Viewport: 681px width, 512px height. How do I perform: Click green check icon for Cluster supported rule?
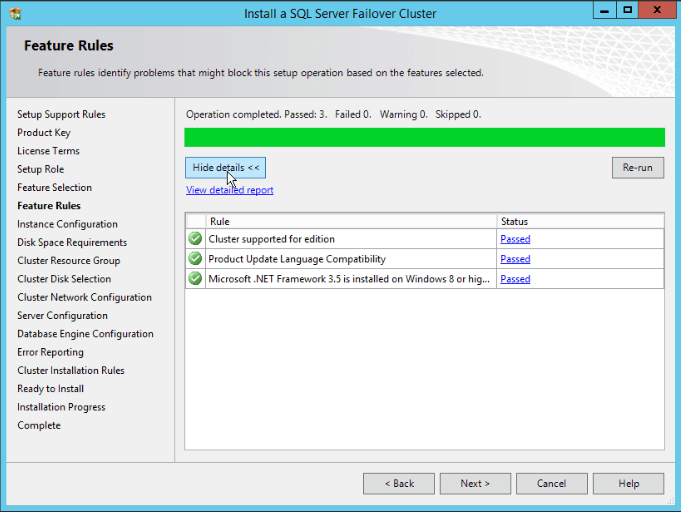[x=195, y=239]
